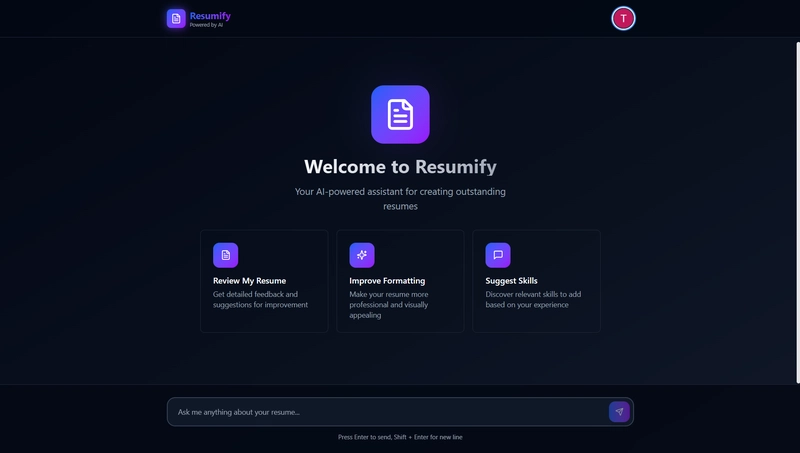This screenshot has width=800, height=453.
Task: Focus the "Ask me anything about your resume" field
Action: point(385,412)
